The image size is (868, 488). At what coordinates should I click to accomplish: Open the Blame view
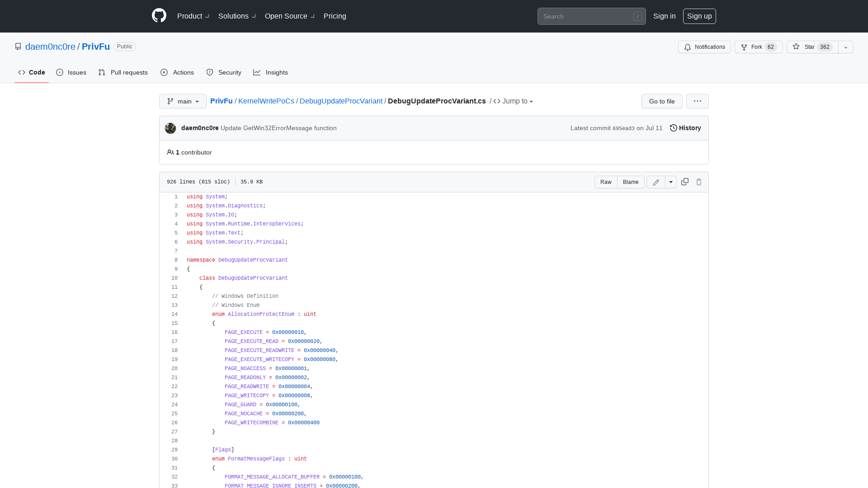[631, 182]
